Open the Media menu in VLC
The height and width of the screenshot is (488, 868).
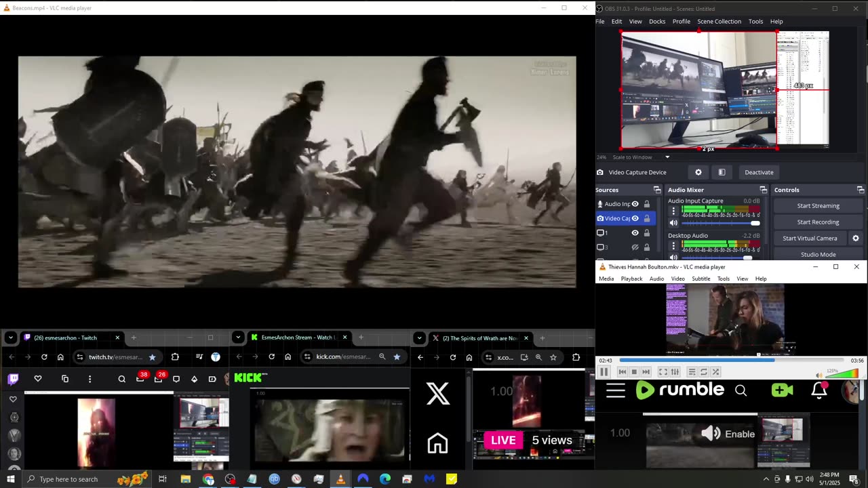point(606,279)
